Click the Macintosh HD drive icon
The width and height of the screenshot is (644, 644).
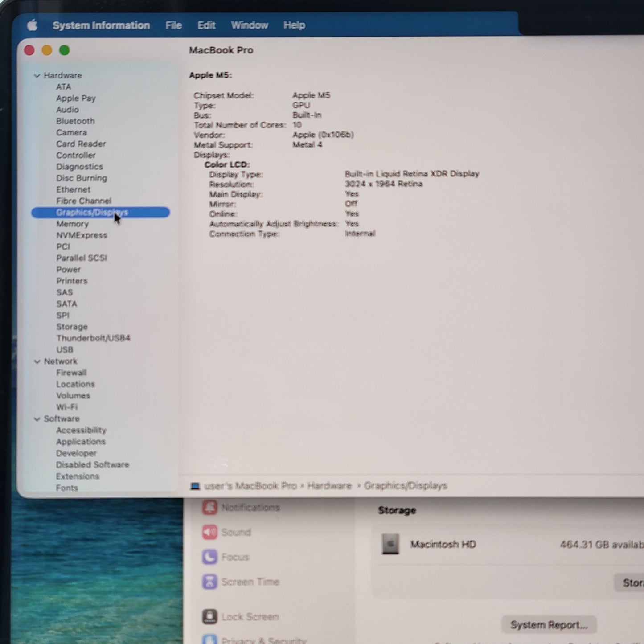[x=390, y=544]
